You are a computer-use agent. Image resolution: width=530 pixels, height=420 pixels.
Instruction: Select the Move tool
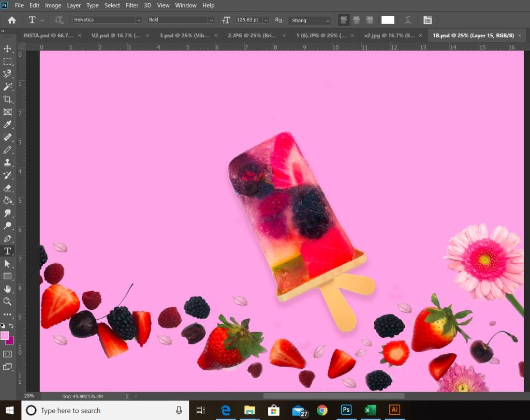tap(8, 49)
